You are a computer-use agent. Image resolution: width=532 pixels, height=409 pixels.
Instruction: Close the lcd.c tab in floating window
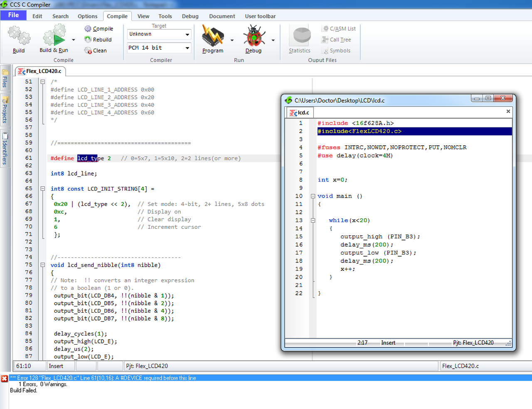point(508,112)
